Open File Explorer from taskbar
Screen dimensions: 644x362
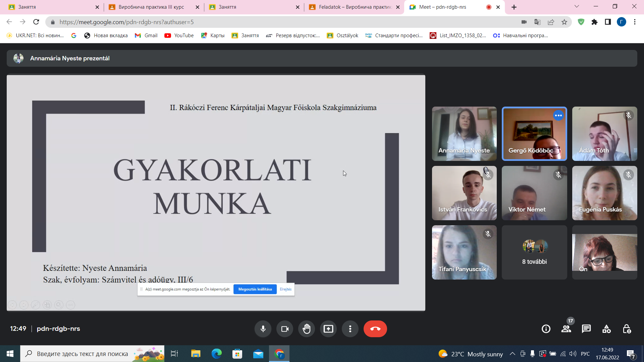pos(196,354)
